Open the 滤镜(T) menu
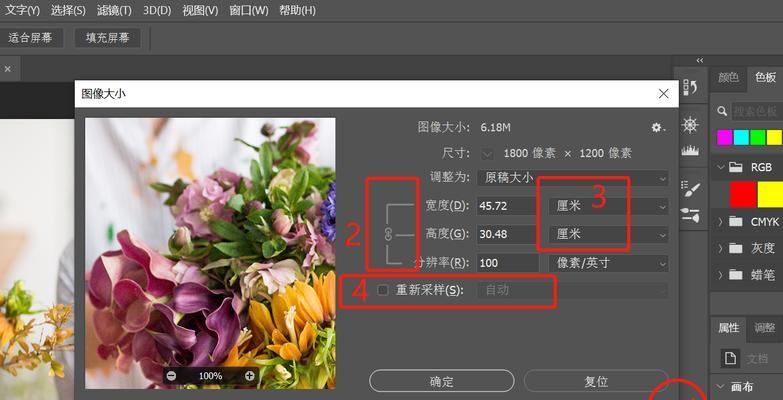783x400 pixels. point(114,10)
